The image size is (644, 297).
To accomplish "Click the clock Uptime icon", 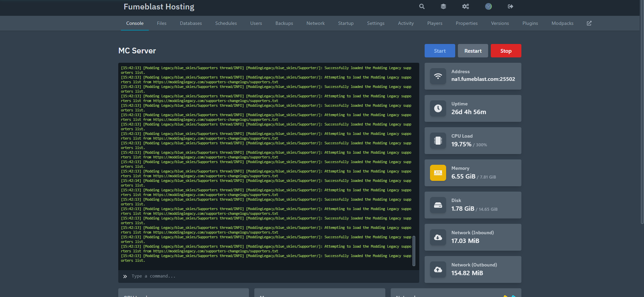I will click(438, 109).
